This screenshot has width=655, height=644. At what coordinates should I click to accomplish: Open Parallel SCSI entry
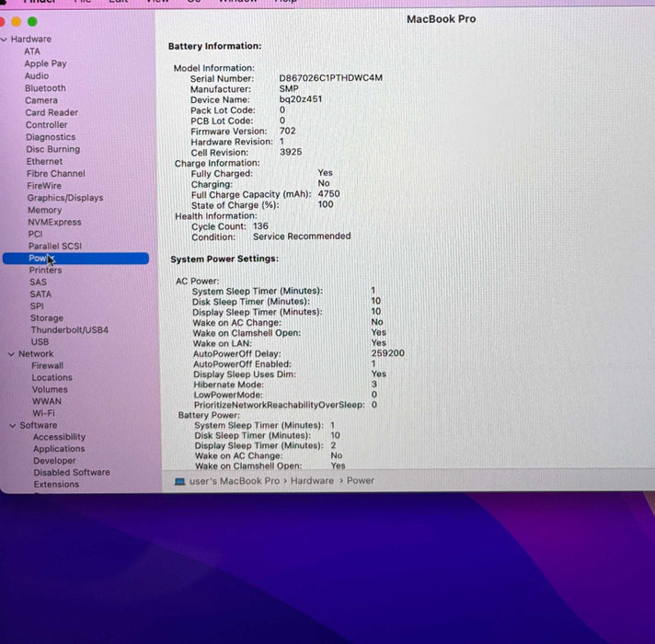tap(55, 246)
